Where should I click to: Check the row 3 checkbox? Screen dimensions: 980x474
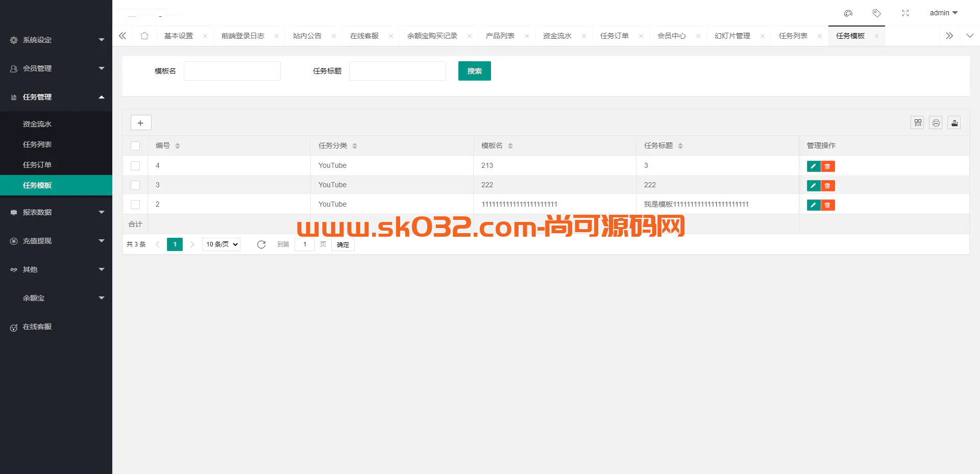pos(135,185)
